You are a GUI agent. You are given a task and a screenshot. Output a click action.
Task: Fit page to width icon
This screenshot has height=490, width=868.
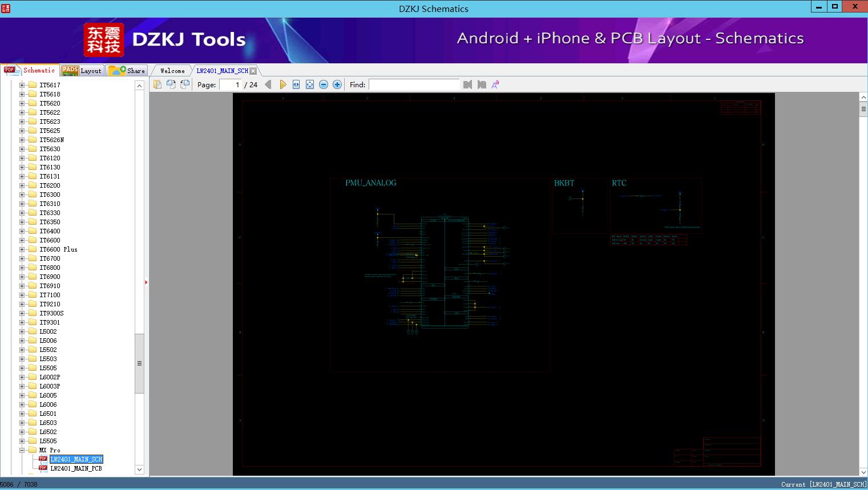tap(296, 84)
